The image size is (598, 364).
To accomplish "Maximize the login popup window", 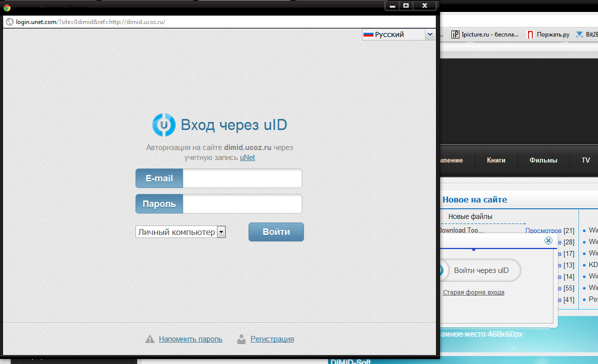I will click(x=406, y=5).
